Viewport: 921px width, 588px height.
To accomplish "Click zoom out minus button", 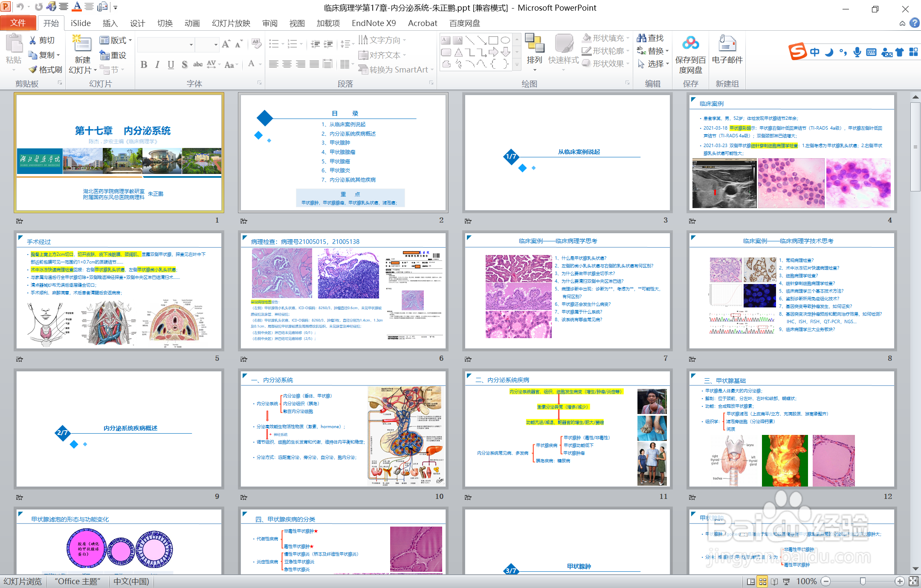I will 826,582.
